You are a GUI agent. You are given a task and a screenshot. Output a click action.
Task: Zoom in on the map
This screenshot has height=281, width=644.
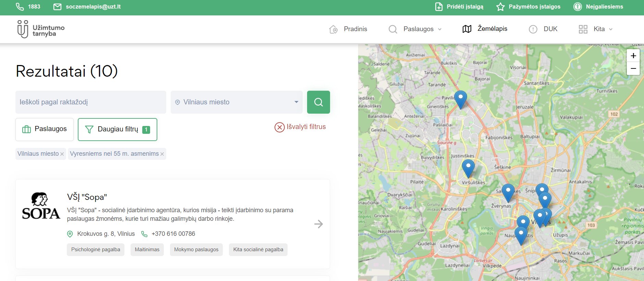coord(633,55)
